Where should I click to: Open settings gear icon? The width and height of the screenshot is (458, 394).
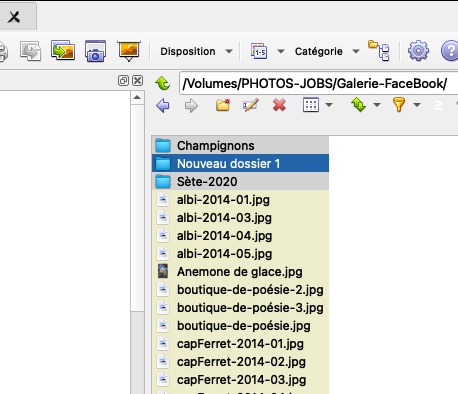418,51
